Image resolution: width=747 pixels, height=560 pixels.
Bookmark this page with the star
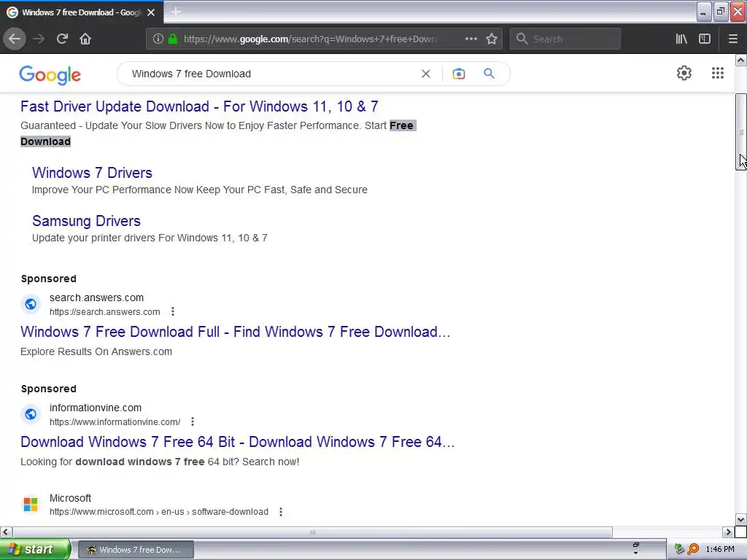pyautogui.click(x=492, y=39)
